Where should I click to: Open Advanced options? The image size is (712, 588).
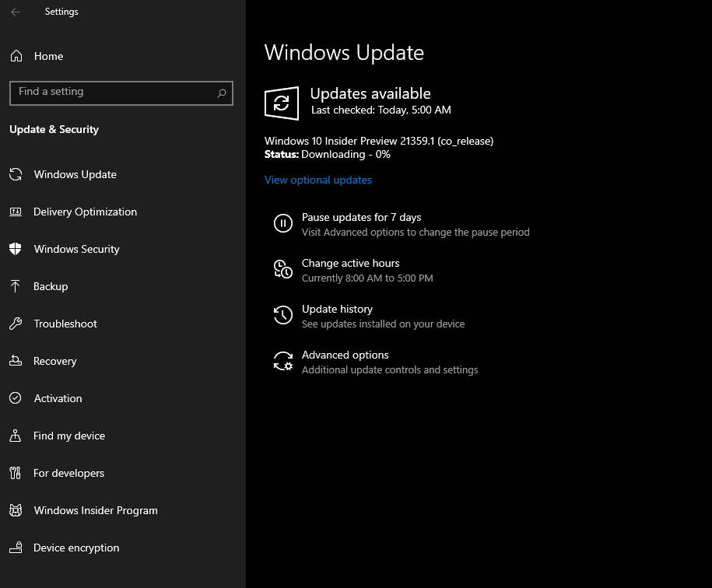pos(345,355)
